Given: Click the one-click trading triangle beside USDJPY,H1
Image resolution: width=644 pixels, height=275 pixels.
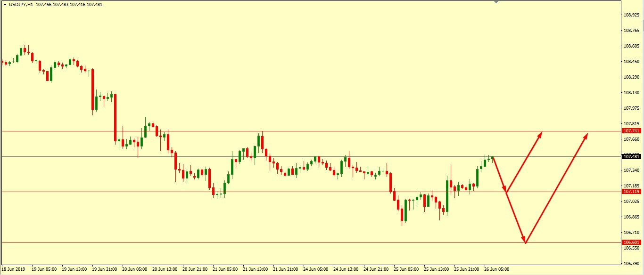Looking at the screenshot, I should point(5,5).
